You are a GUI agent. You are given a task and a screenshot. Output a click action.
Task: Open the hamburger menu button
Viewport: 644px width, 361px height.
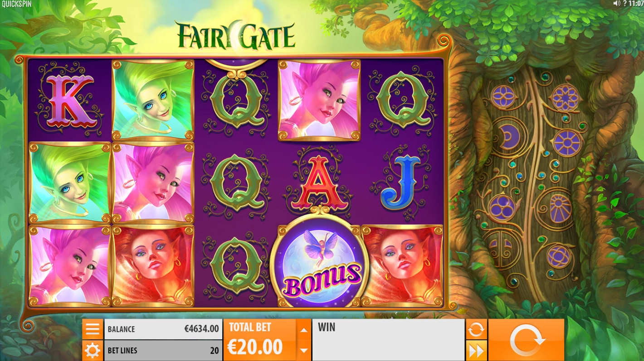click(x=93, y=329)
